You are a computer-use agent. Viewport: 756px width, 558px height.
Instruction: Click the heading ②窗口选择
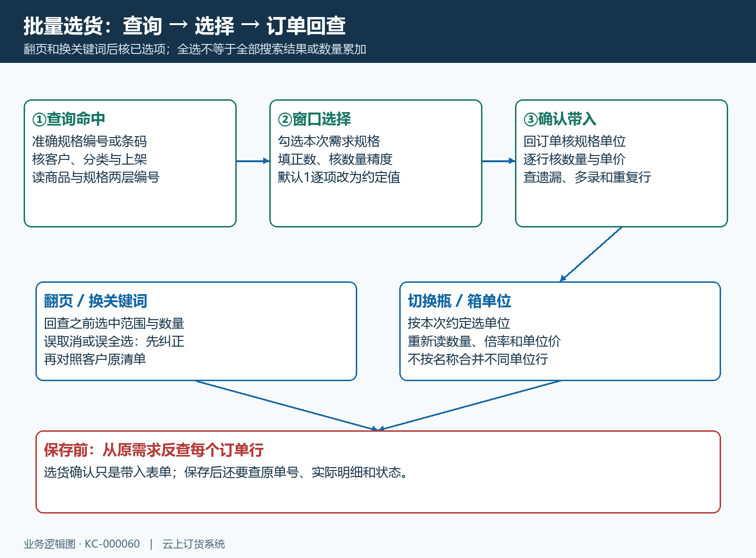tap(314, 119)
